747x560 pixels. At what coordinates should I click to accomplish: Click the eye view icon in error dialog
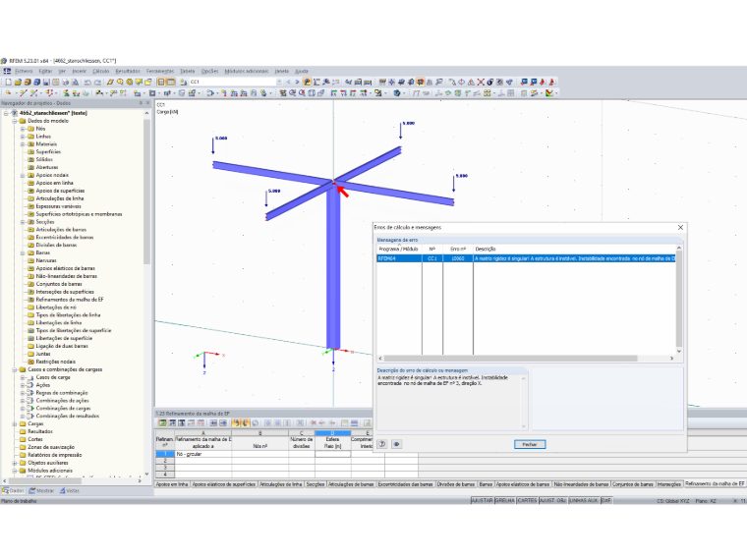[x=396, y=444]
